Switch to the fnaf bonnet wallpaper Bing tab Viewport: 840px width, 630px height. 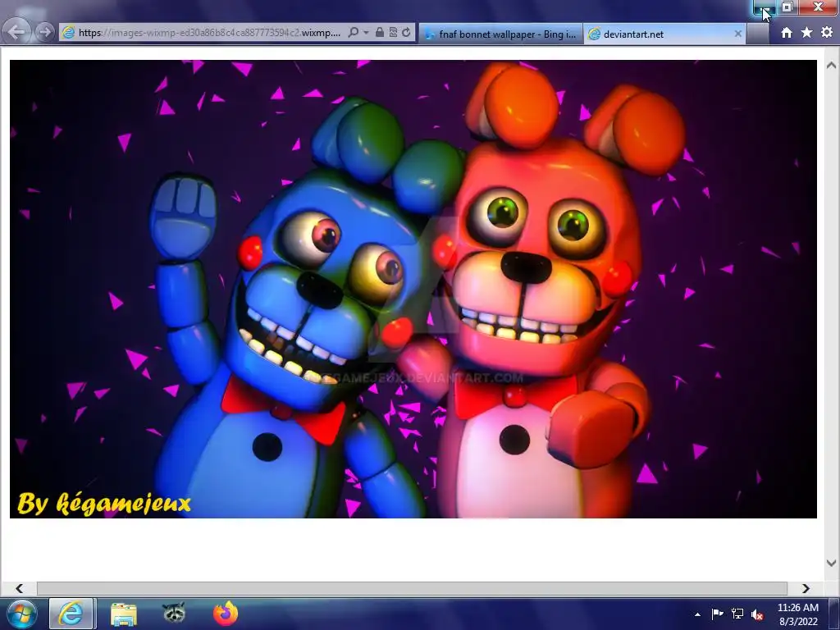tap(500, 34)
